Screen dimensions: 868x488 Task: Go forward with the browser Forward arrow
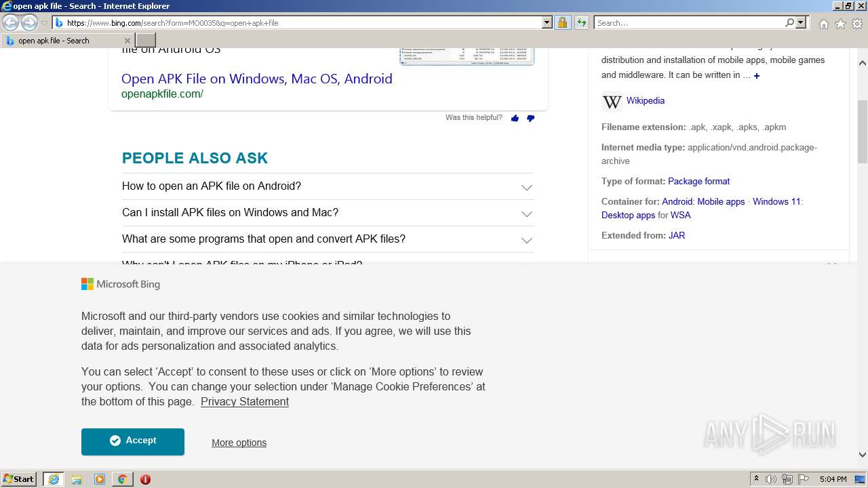(29, 22)
